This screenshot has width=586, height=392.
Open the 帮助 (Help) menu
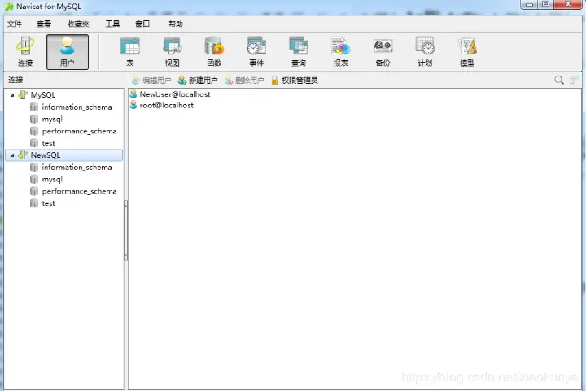(x=176, y=24)
